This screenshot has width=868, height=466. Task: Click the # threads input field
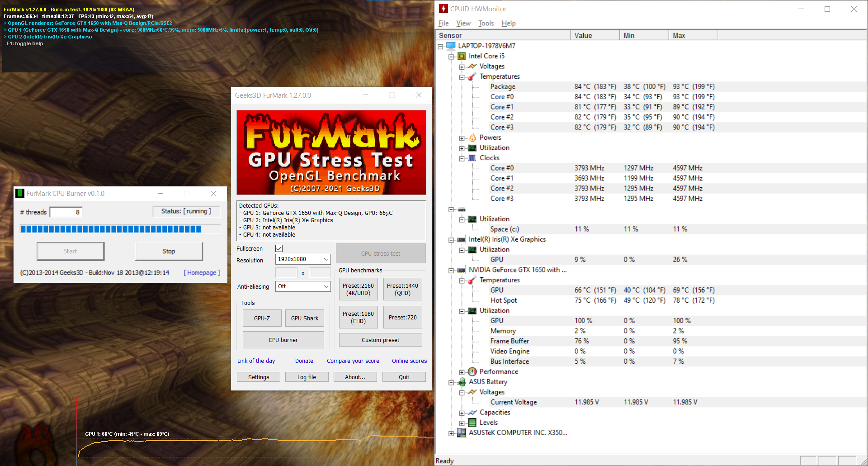[x=66, y=212]
